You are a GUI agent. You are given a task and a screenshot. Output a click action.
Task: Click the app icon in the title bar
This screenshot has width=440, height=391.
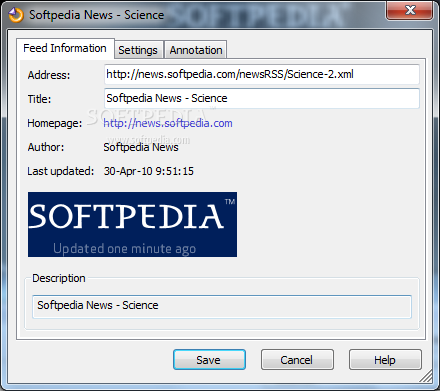(x=16, y=15)
